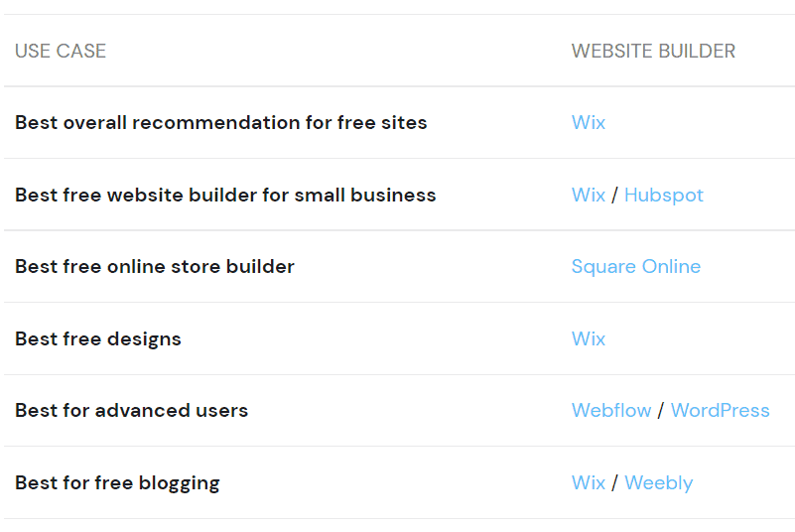Click the 'Best free designs' row label
795x532 pixels.
[x=97, y=339]
